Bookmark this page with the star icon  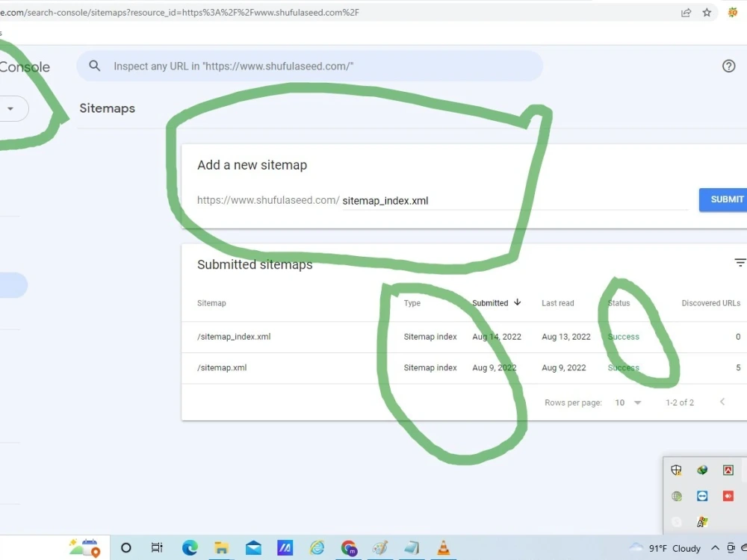tap(707, 13)
